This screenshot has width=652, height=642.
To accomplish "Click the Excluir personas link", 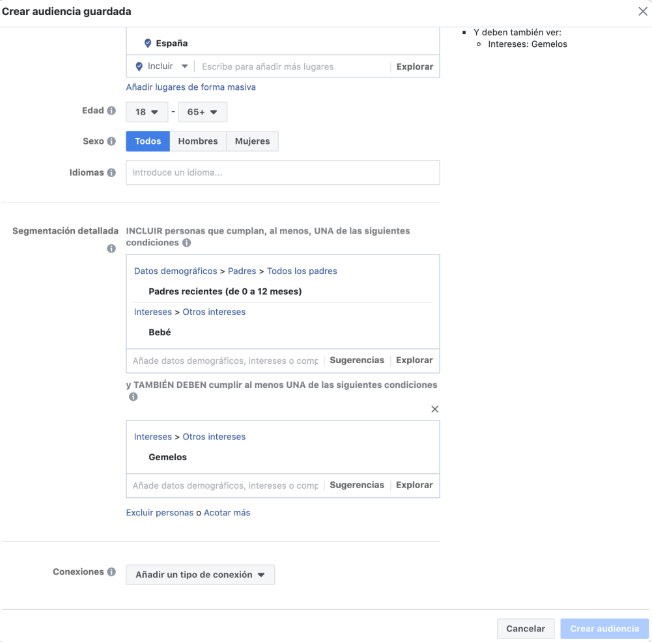I will [160, 513].
